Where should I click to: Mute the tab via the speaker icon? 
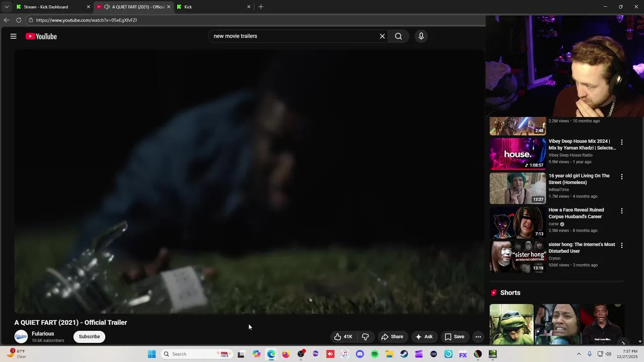(107, 7)
